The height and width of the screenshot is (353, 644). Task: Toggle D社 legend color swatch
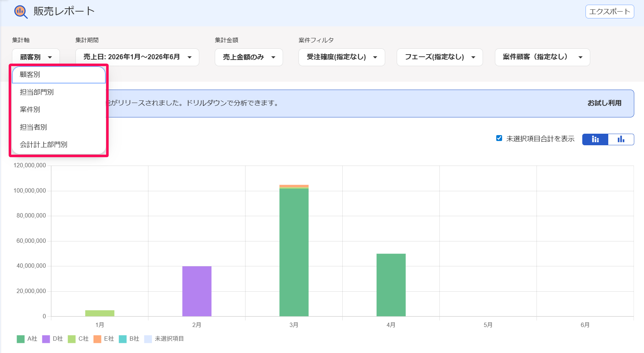pyautogui.click(x=46, y=339)
